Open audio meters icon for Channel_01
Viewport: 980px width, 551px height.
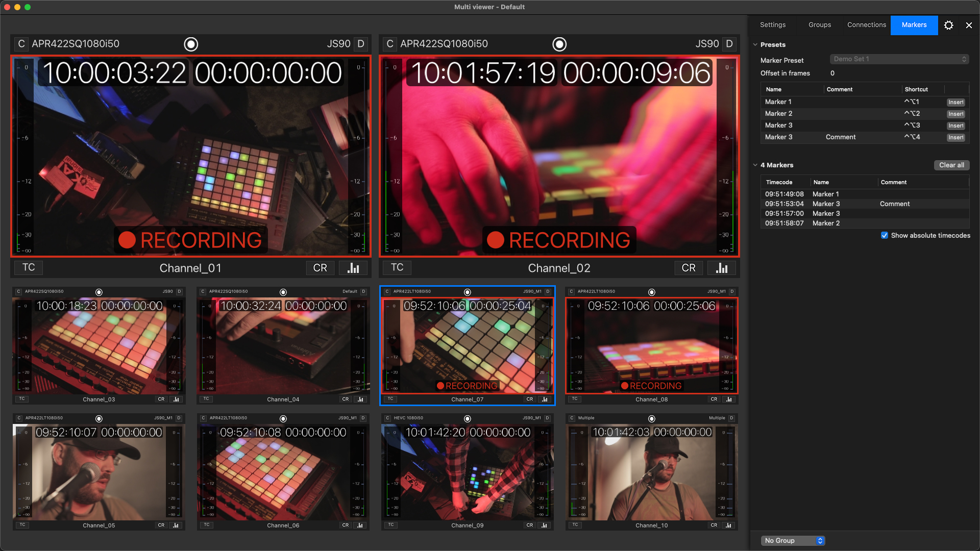tap(353, 268)
